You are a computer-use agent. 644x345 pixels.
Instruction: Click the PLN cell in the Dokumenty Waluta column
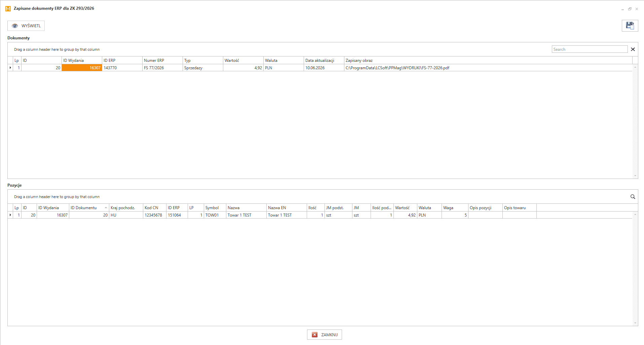tap(283, 68)
